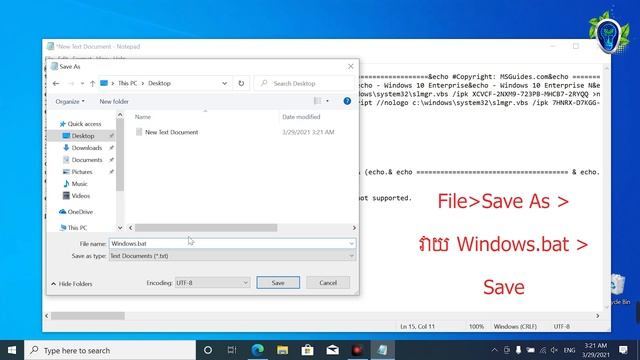Sort files by Date modified column
Image resolution: width=640 pixels, height=360 pixels.
(301, 117)
